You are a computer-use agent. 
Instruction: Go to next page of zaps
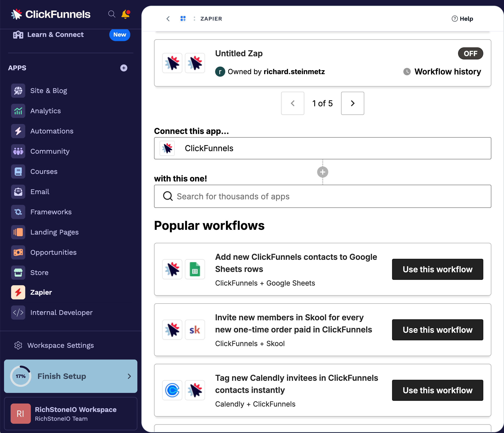[352, 103]
